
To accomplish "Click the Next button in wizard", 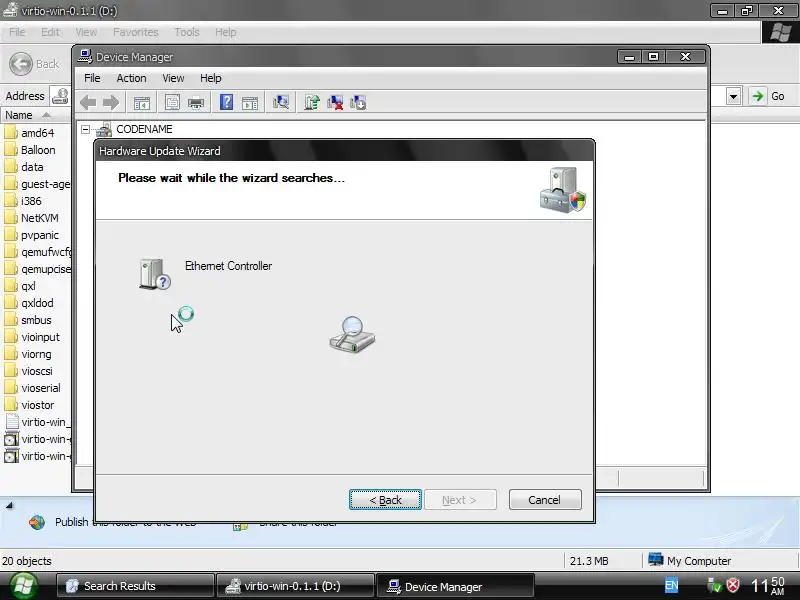I will (x=460, y=500).
